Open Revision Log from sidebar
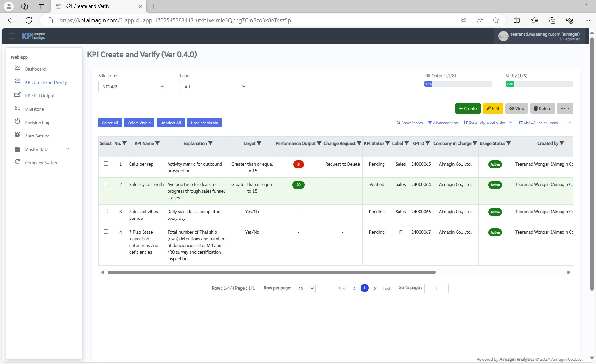This screenshot has height=364, width=596. click(x=37, y=123)
